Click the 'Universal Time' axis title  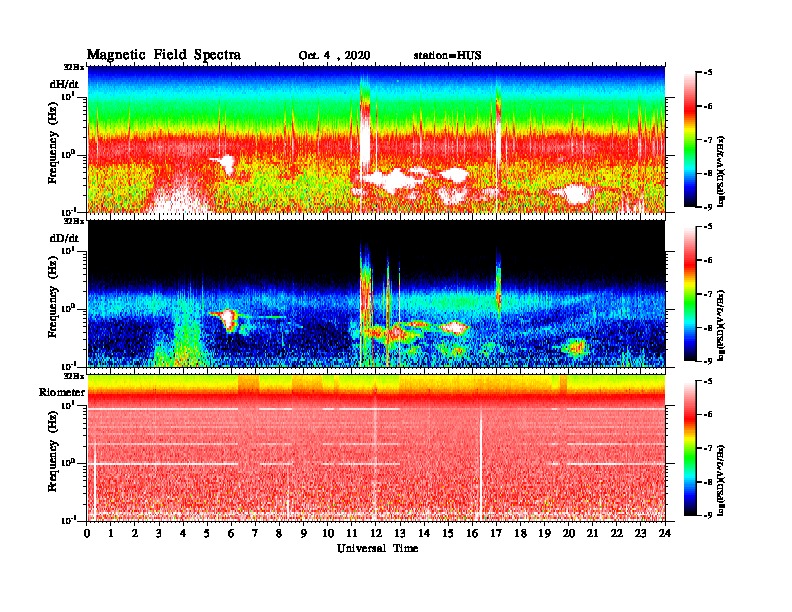[377, 548]
